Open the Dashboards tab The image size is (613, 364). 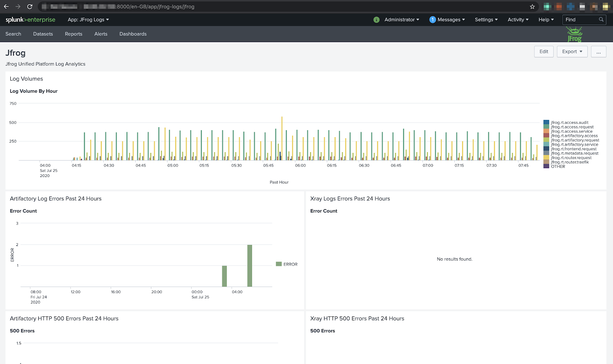[133, 34]
